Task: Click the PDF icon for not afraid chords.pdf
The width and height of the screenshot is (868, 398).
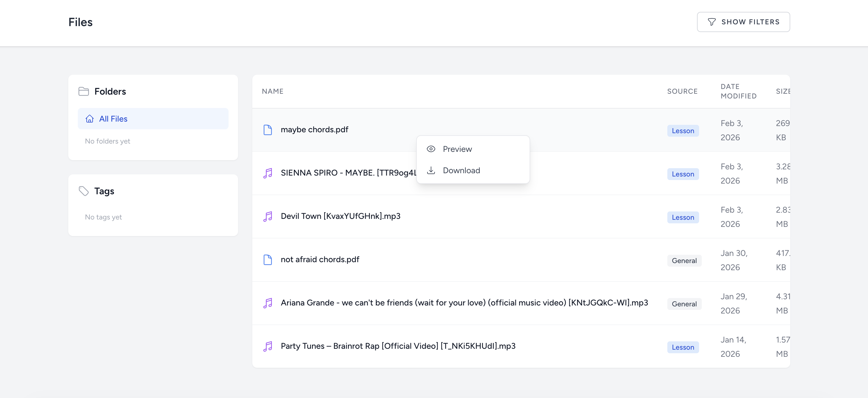Action: tap(267, 260)
